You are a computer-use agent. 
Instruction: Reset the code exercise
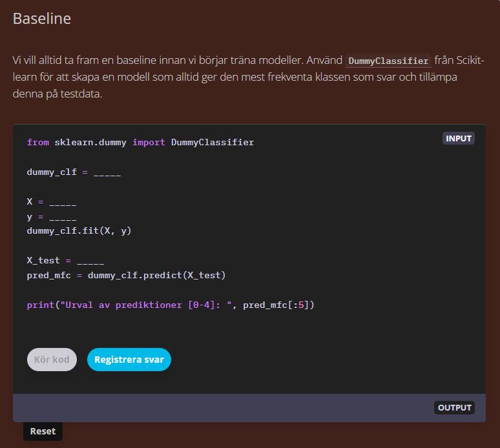coord(43,431)
